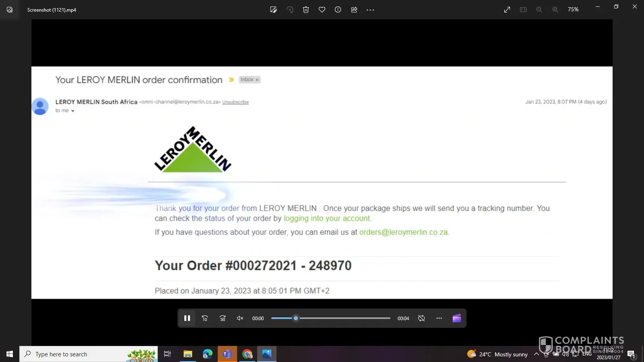Open the See more menu in top toolbar
The height and width of the screenshot is (362, 644).
370,10
